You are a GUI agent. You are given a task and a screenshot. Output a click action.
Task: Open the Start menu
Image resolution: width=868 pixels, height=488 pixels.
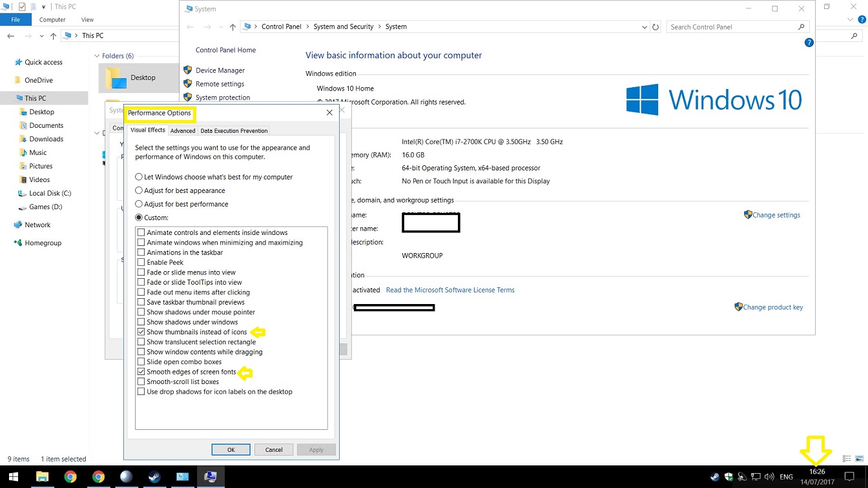tap(13, 477)
